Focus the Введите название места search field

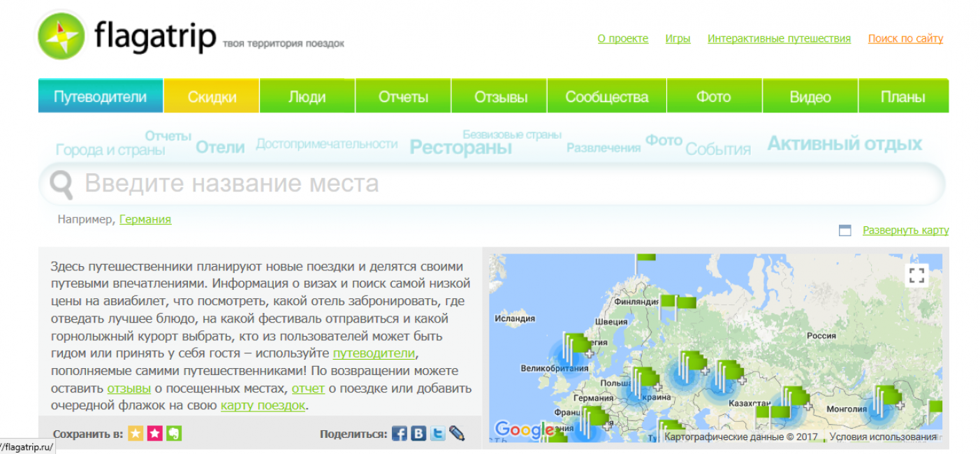point(489,184)
